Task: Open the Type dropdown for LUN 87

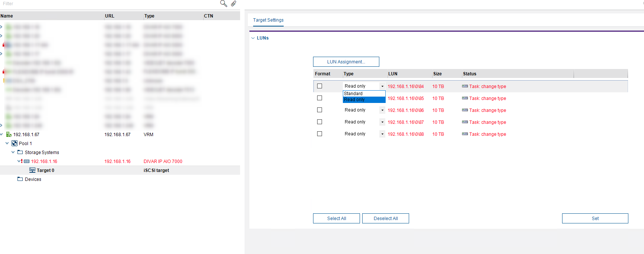Action: click(382, 122)
